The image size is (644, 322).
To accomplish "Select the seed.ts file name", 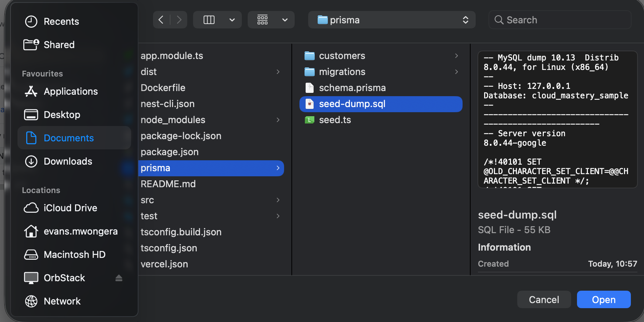I will click(x=335, y=120).
